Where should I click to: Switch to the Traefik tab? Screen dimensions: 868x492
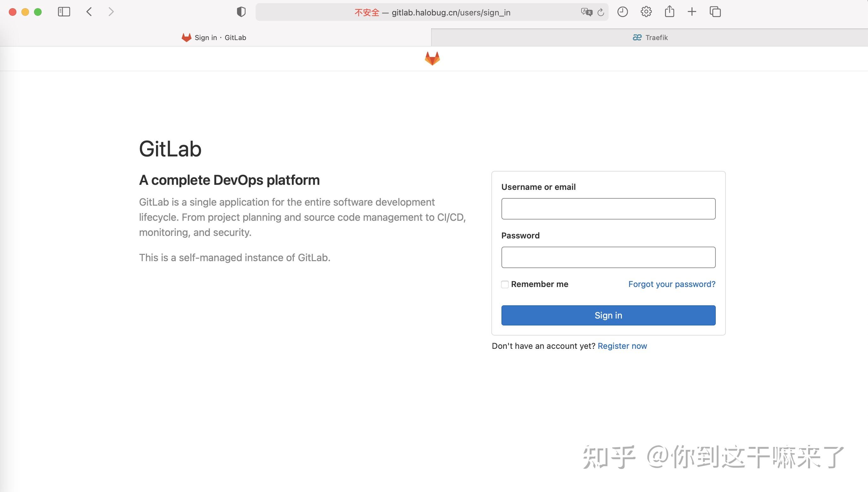pyautogui.click(x=650, y=37)
